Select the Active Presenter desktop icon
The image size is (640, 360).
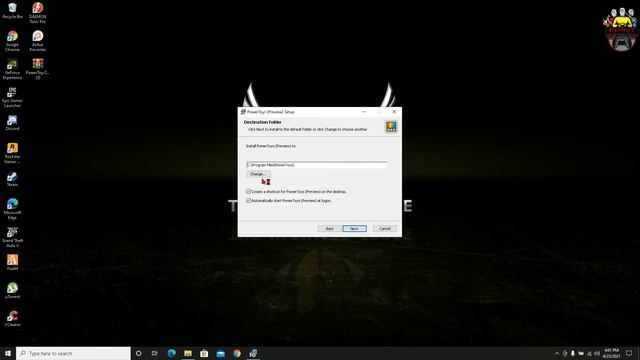coord(38,41)
